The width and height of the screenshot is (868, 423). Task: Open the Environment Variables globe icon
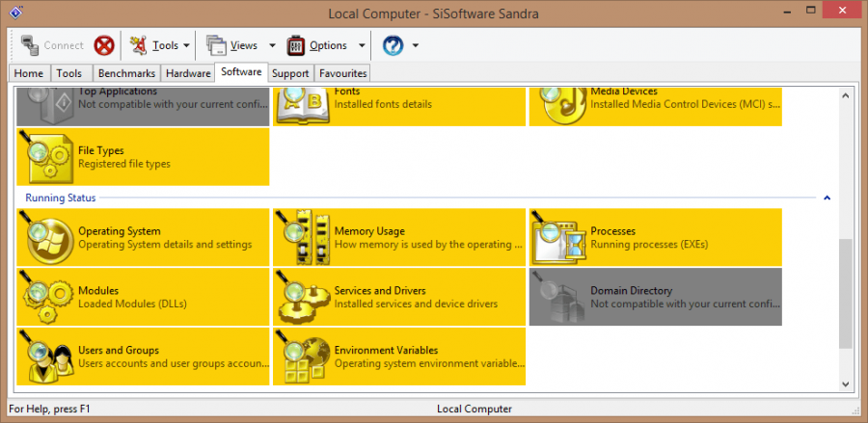pyautogui.click(x=302, y=357)
